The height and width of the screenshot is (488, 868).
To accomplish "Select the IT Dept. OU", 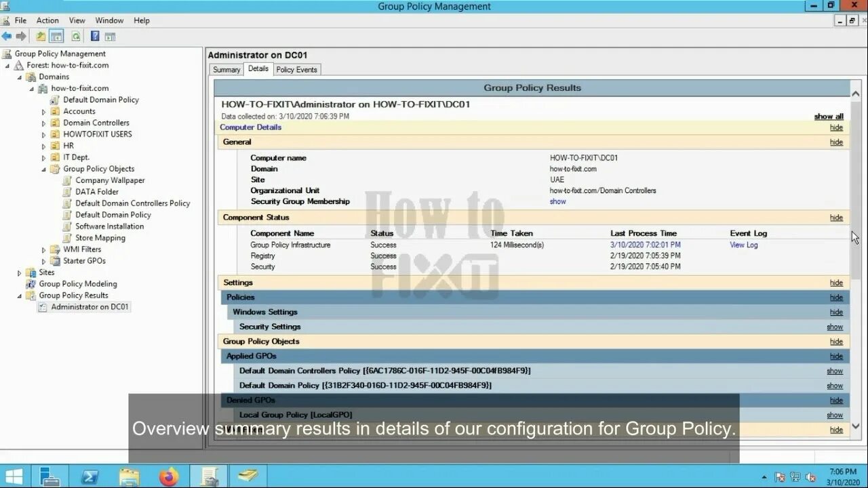I will click(76, 157).
